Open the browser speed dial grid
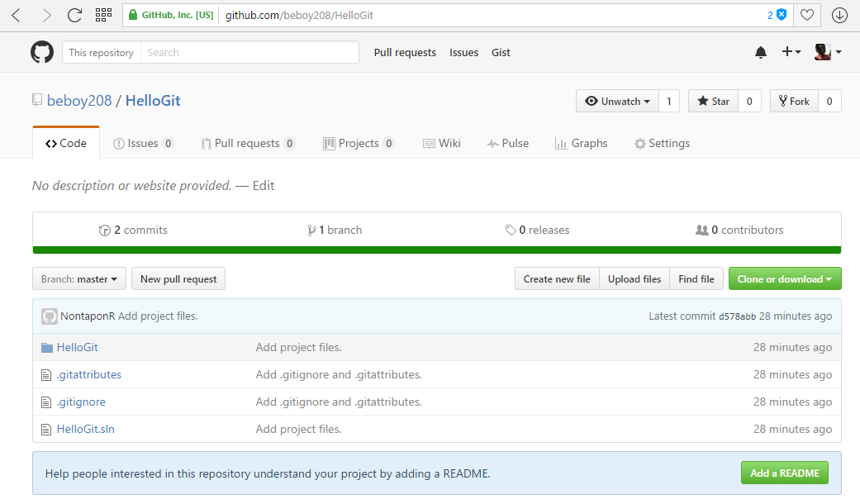Viewport: 860px width, 504px height. [103, 15]
